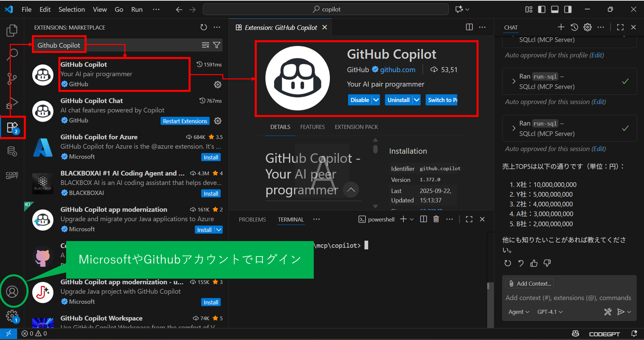Viewport: 644px width, 340px height.
Task: Maximize the terminal panel size
Action: tap(469, 219)
